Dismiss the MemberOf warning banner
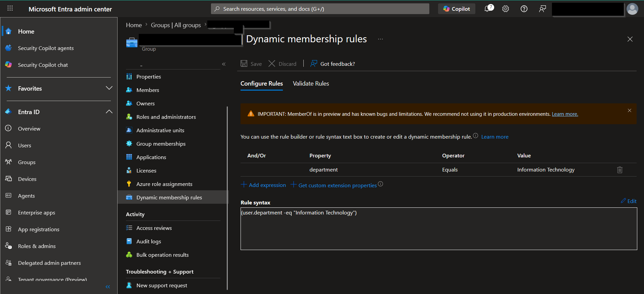 pyautogui.click(x=630, y=110)
